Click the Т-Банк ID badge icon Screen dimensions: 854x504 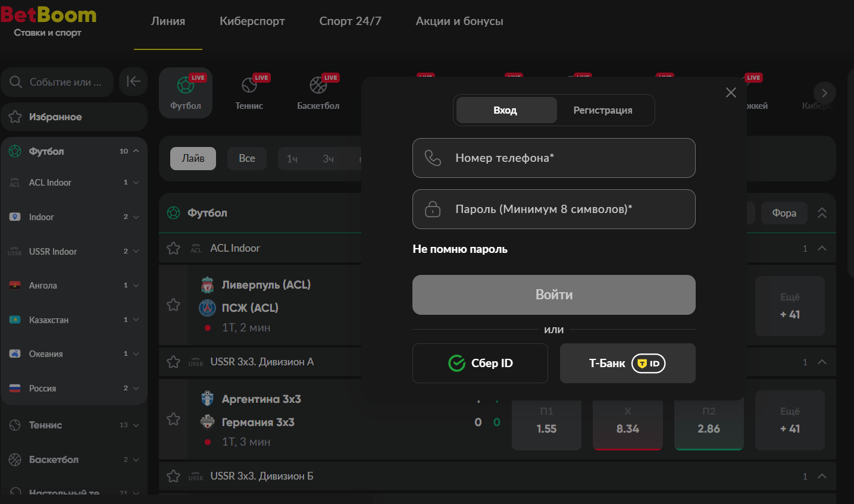(x=648, y=363)
